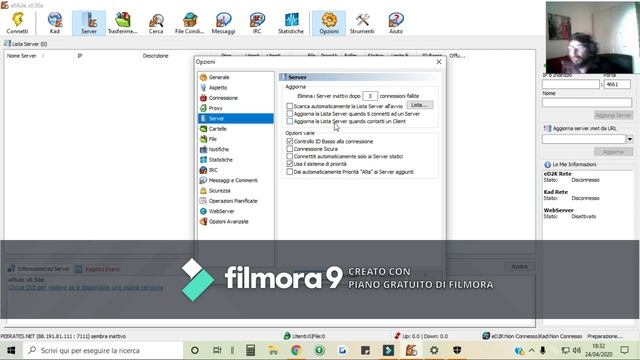Click the Utenti:0|File:0 status bar entry
The image size is (640, 360).
click(304, 336)
